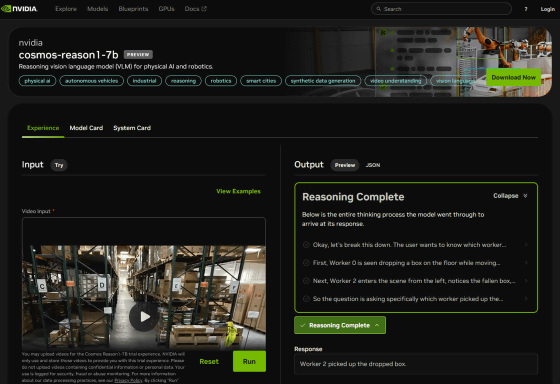This screenshot has height=384, width=560.
Task: Select the autonomous vehicles tag
Action: point(91,81)
